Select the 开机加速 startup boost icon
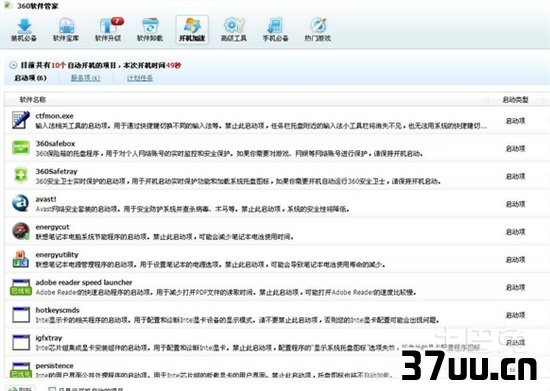550x391 pixels. pos(192,30)
